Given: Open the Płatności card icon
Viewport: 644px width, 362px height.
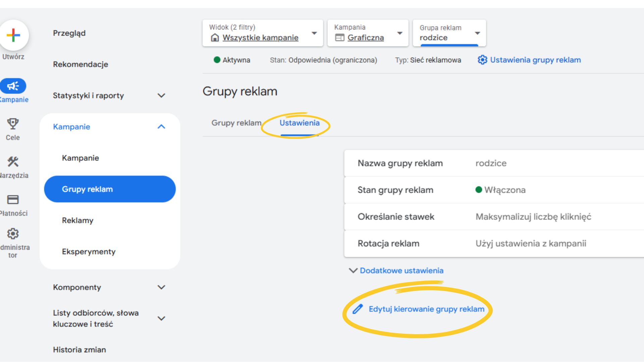Looking at the screenshot, I should [13, 200].
